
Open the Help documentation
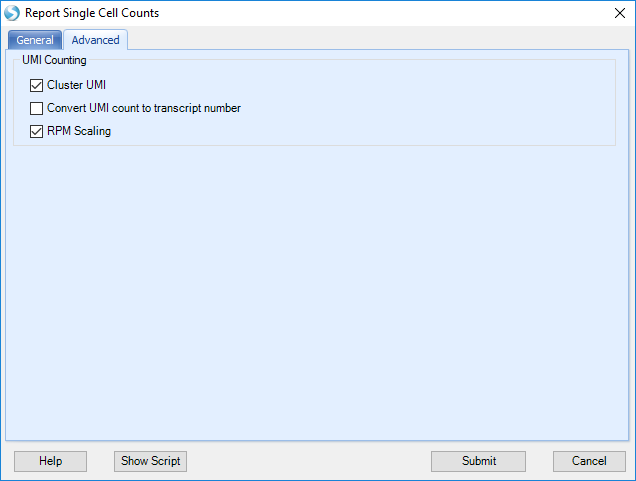(x=50, y=461)
